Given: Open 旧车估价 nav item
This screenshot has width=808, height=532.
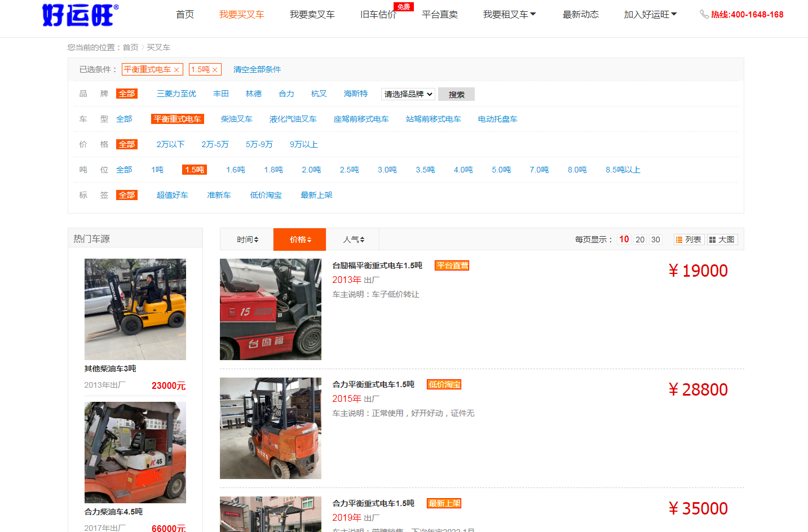Looking at the screenshot, I should (378, 15).
